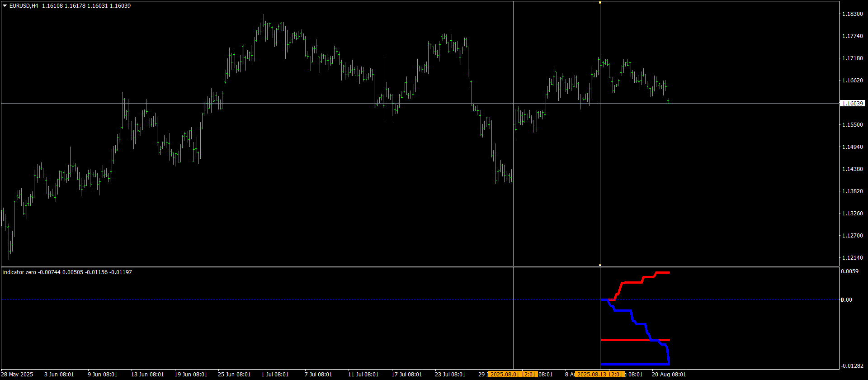Screen dimensions: 868x380
Task: Click the 1.13820 price scale label
Action: click(x=852, y=191)
